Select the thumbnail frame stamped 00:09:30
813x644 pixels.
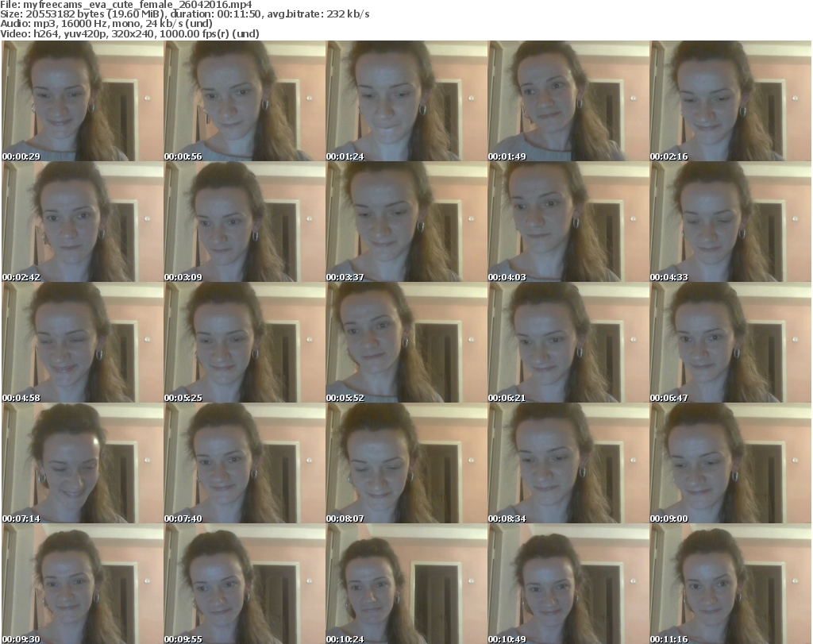pos(83,584)
